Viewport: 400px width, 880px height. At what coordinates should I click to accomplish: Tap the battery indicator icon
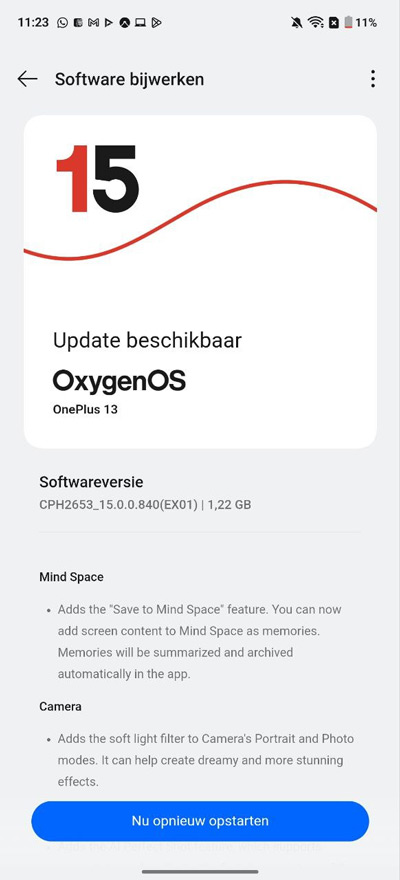pyautogui.click(x=349, y=22)
